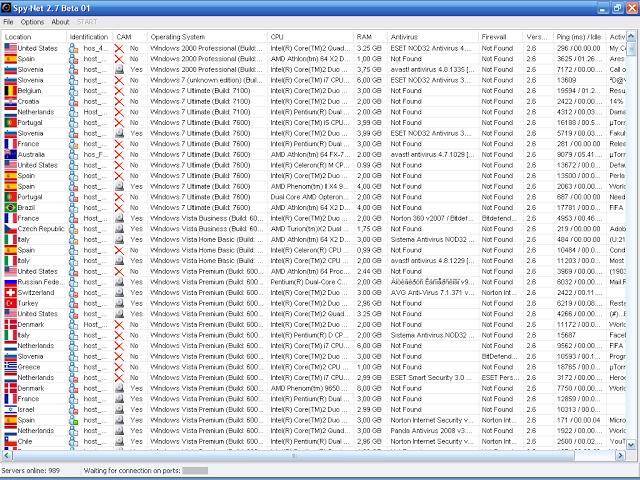The width and height of the screenshot is (640, 480).
Task: Select the Belgium location row
Action: click(314, 91)
